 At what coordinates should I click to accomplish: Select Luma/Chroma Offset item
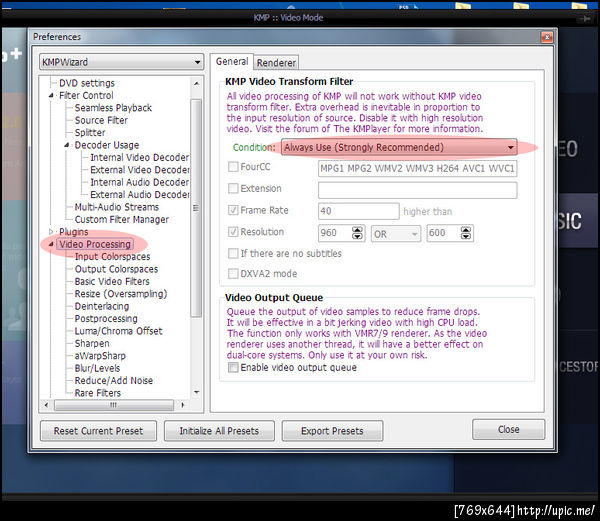point(119,331)
